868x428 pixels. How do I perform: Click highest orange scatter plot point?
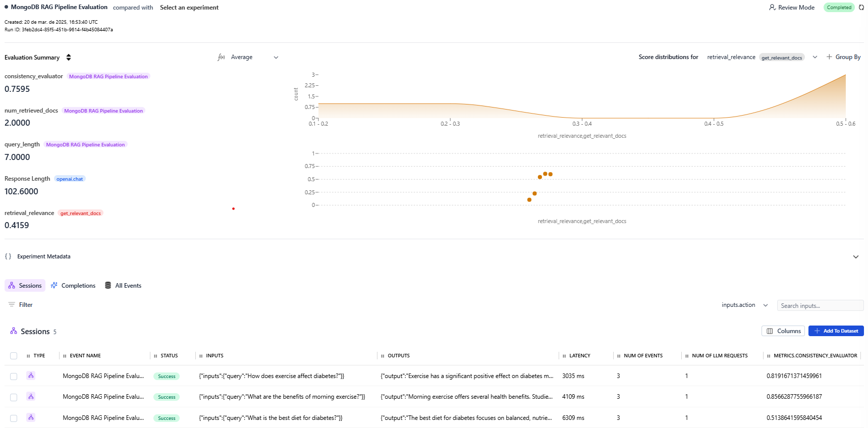pyautogui.click(x=545, y=174)
